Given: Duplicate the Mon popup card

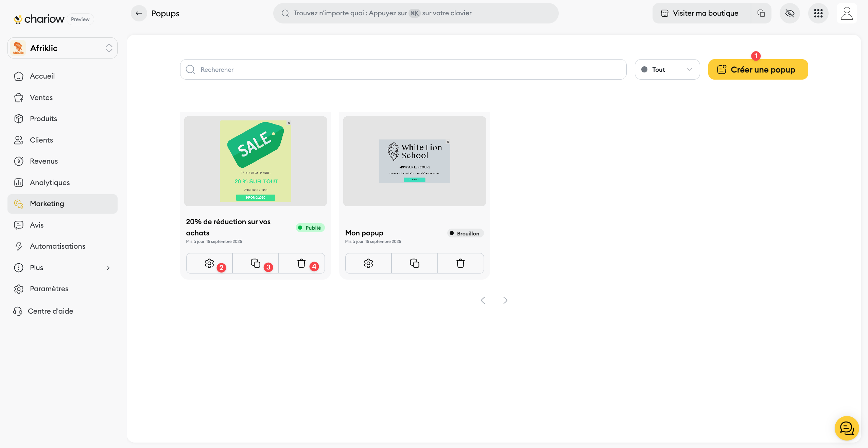Looking at the screenshot, I should click(x=414, y=263).
